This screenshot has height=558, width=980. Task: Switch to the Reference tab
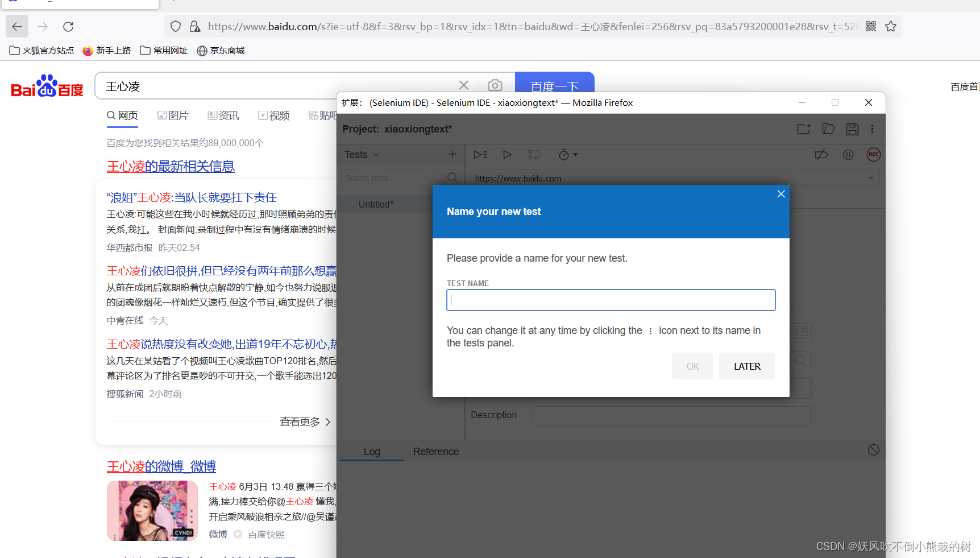[x=436, y=451]
